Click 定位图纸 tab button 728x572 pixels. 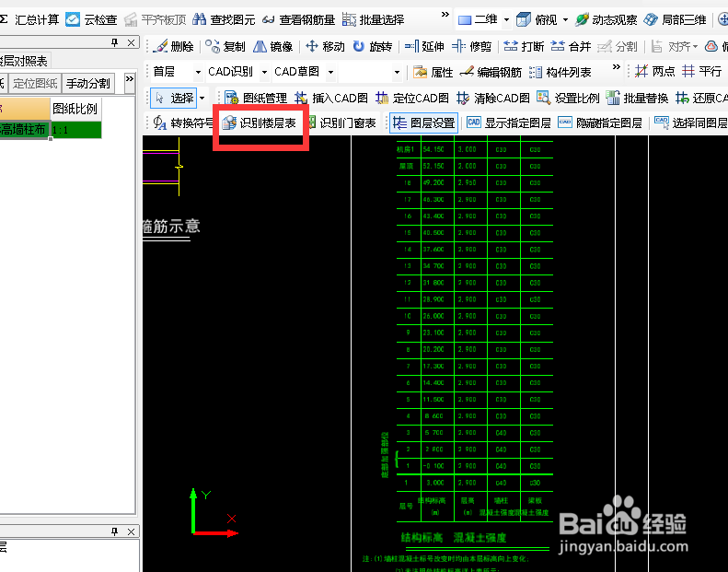coord(35,84)
